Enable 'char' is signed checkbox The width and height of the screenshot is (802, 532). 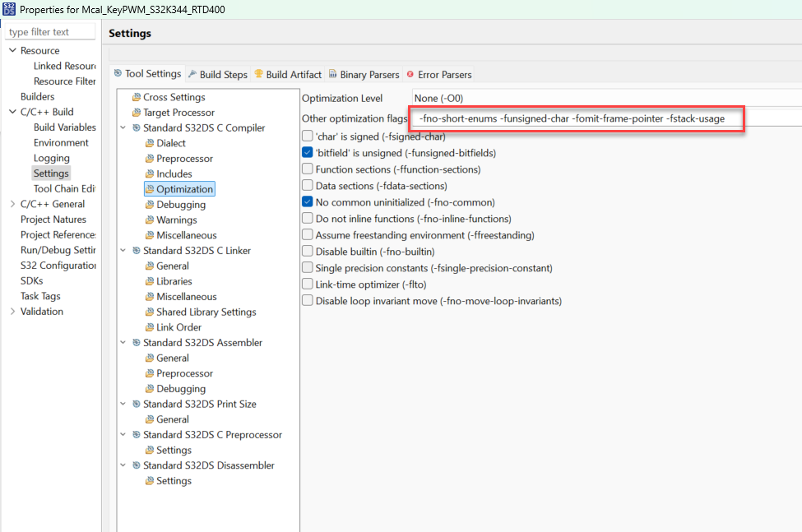click(x=308, y=136)
